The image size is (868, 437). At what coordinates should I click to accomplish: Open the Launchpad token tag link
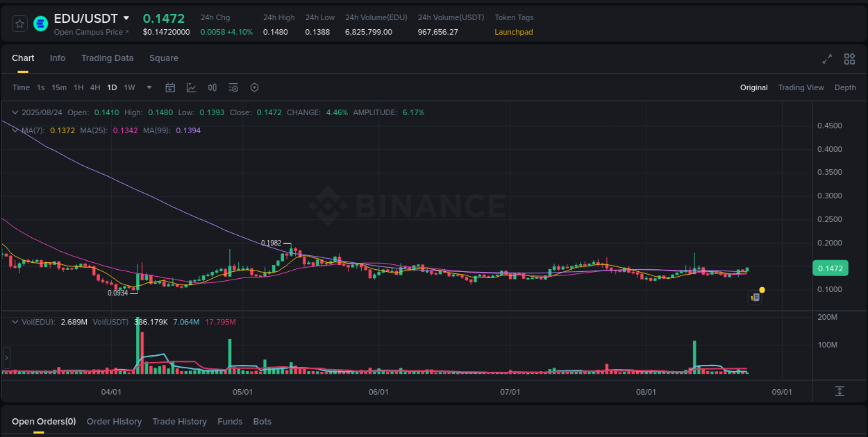[513, 32]
